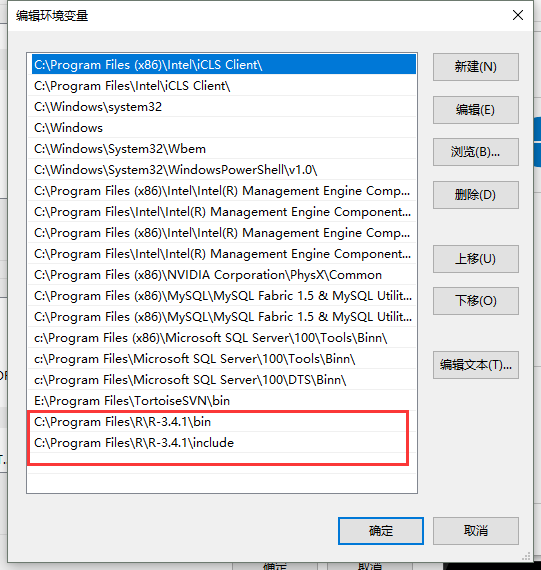Select C:\Windows\System32\Wbem entry
Viewport: 541px width, 570px height.
coord(222,149)
